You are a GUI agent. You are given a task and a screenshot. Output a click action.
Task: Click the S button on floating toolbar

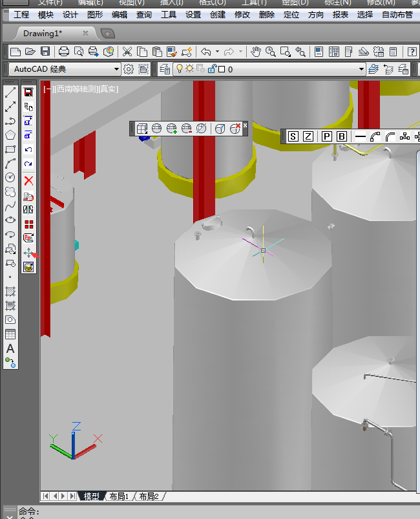(x=293, y=136)
